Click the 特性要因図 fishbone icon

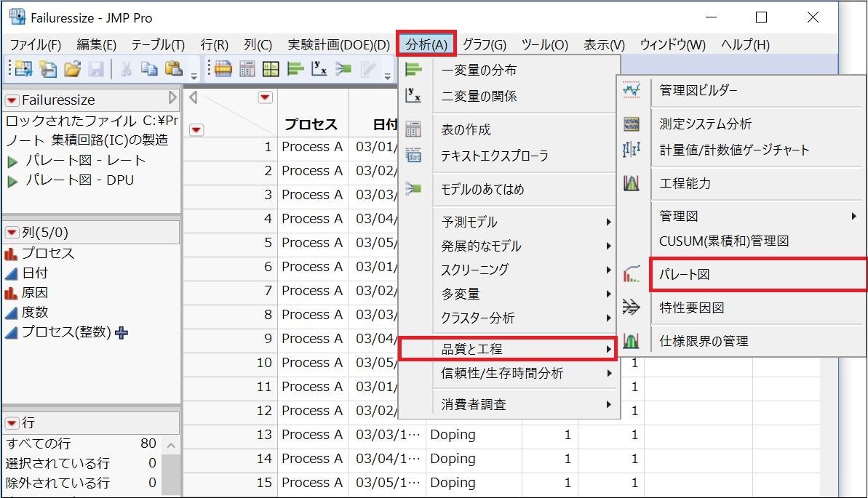coord(632,307)
